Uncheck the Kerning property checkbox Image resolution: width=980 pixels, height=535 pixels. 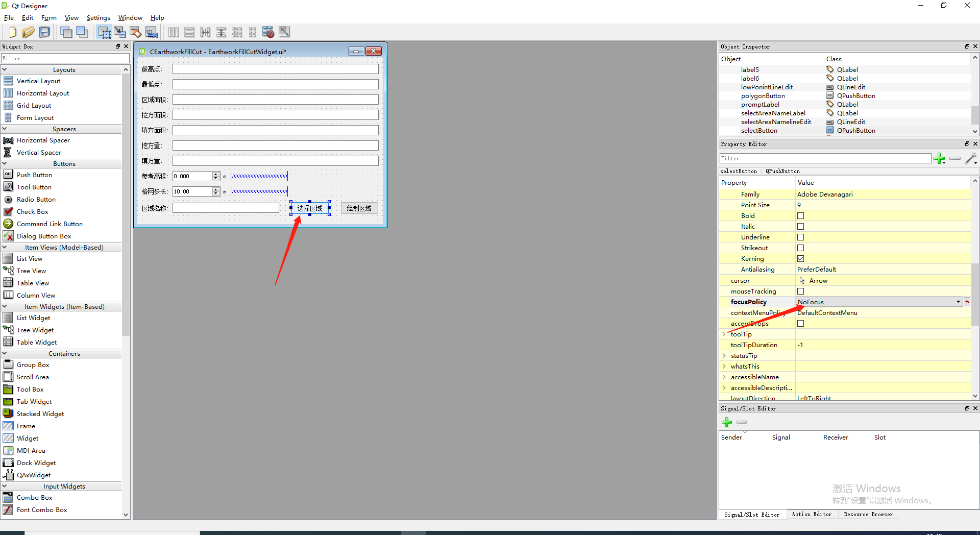(800, 258)
